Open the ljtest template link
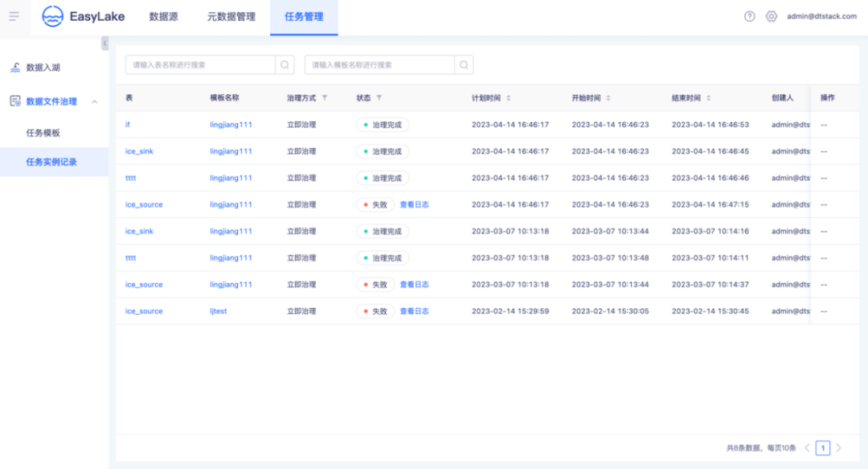 219,311
